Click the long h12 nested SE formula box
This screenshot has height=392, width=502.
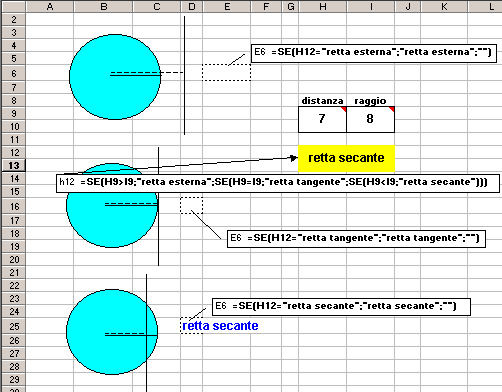tap(278, 183)
